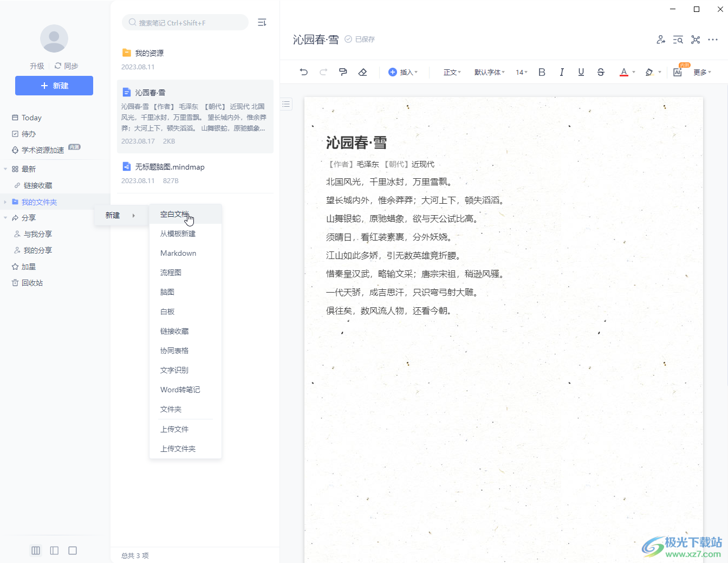Toggle strikethrough formatting

point(601,72)
